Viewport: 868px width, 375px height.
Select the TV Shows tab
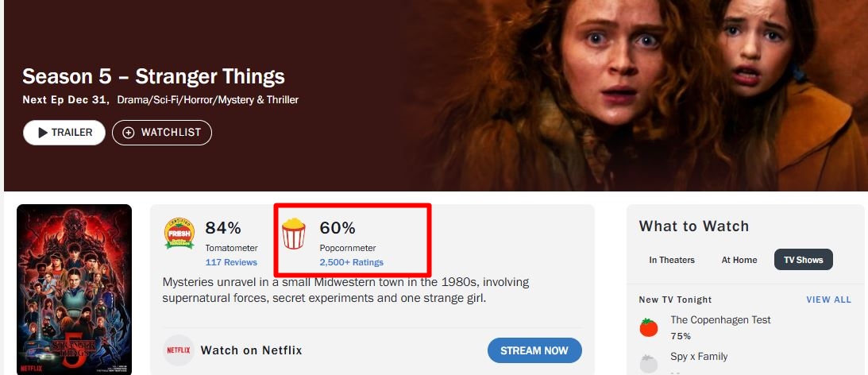tap(803, 260)
